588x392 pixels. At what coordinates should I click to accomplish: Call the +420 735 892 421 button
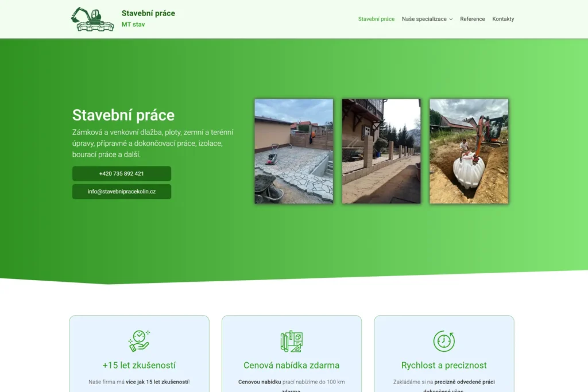[122, 173]
